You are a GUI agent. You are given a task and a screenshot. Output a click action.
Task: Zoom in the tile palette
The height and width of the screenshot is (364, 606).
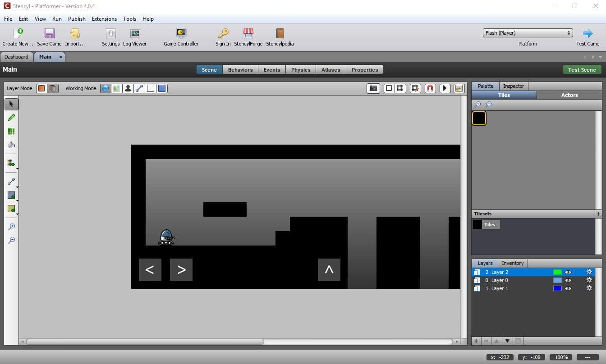(x=478, y=104)
